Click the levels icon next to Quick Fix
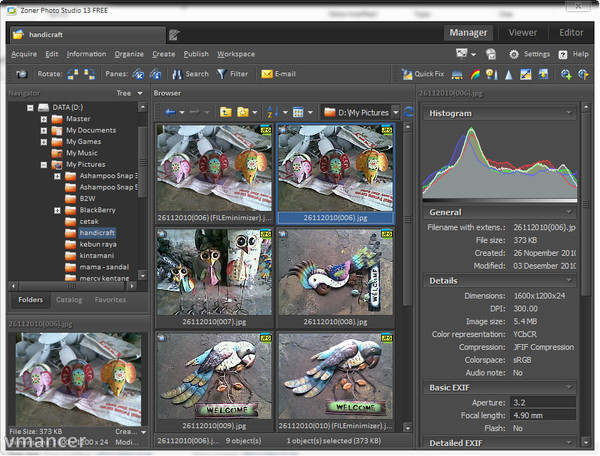 tap(457, 74)
